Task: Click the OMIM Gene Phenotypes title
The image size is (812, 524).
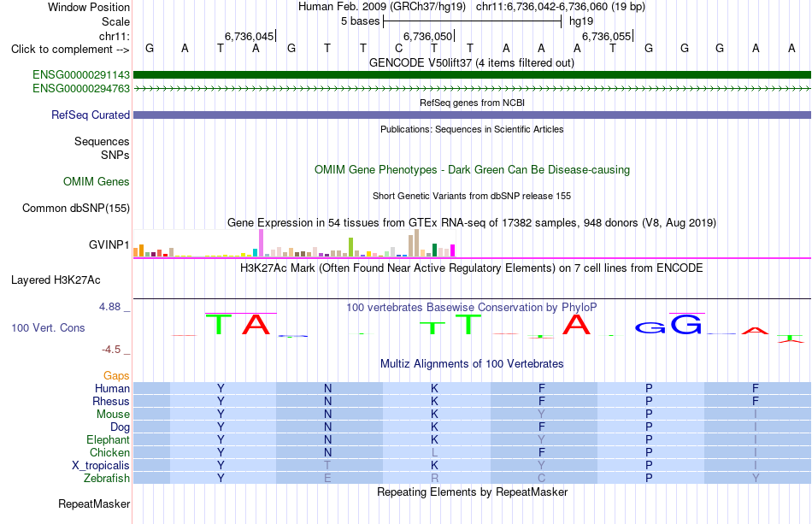Action: click(x=472, y=170)
